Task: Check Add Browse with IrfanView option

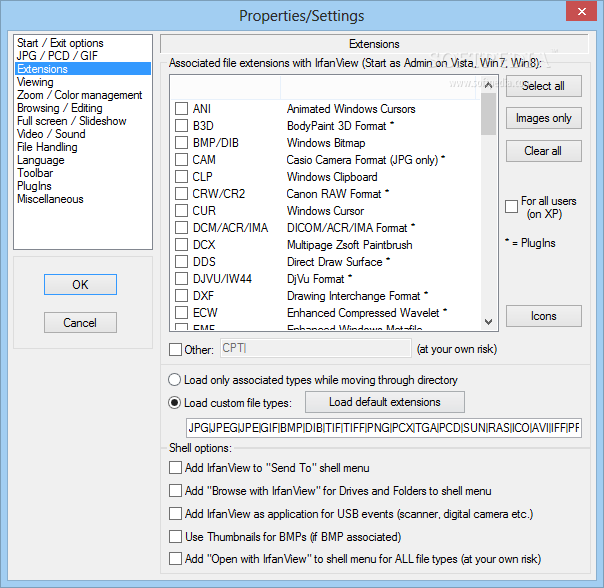Action: coord(175,491)
